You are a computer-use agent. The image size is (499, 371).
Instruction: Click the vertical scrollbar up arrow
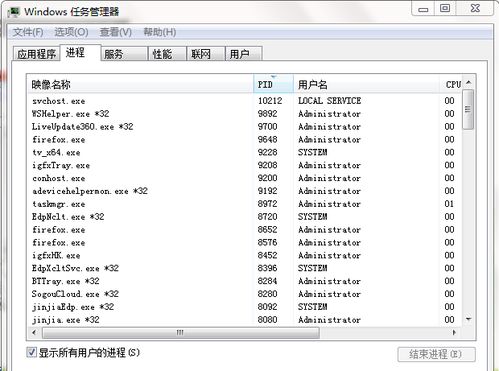pos(469,82)
